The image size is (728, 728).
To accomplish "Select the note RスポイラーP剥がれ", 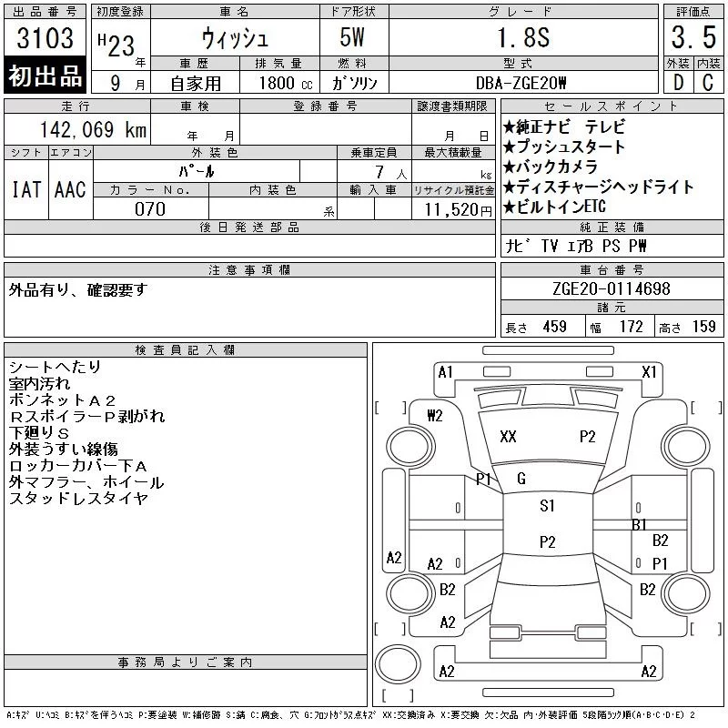I will 86,417.
